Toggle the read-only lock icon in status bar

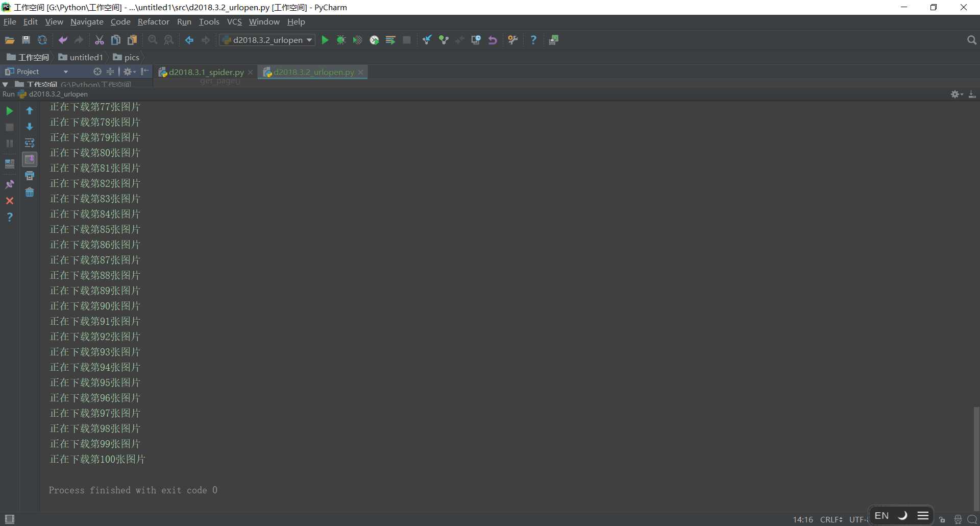[942, 519]
